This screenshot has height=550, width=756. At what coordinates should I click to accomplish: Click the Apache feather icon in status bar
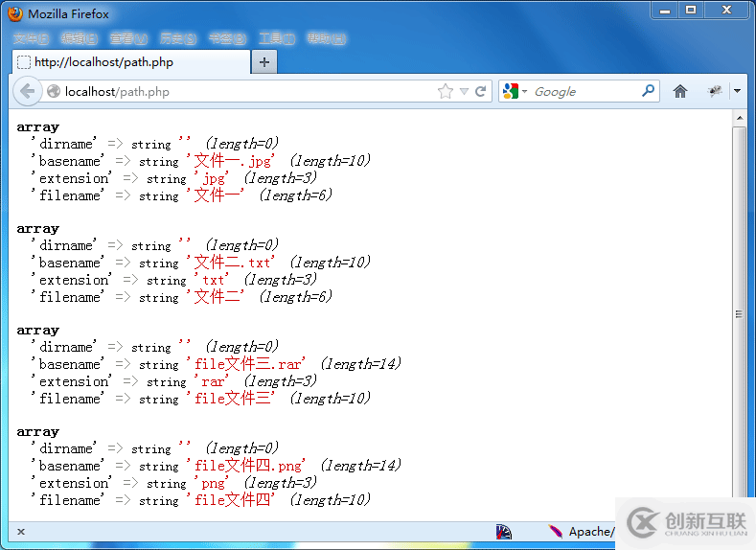556,532
